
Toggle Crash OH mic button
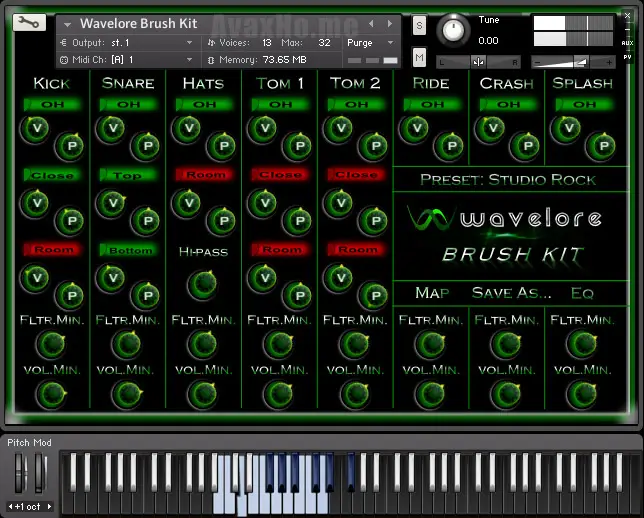pos(508,104)
